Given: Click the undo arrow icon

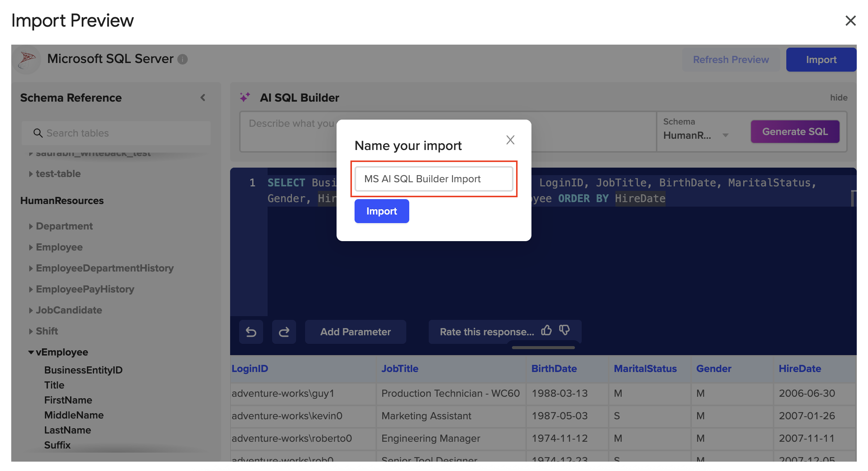Looking at the screenshot, I should pos(251,332).
